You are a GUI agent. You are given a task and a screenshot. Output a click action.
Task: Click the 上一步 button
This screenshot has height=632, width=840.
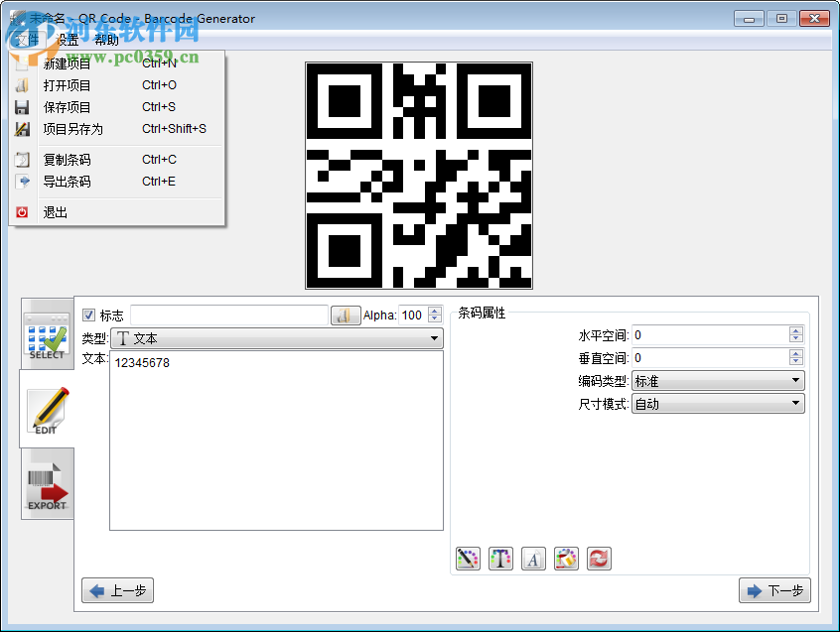pyautogui.click(x=116, y=589)
